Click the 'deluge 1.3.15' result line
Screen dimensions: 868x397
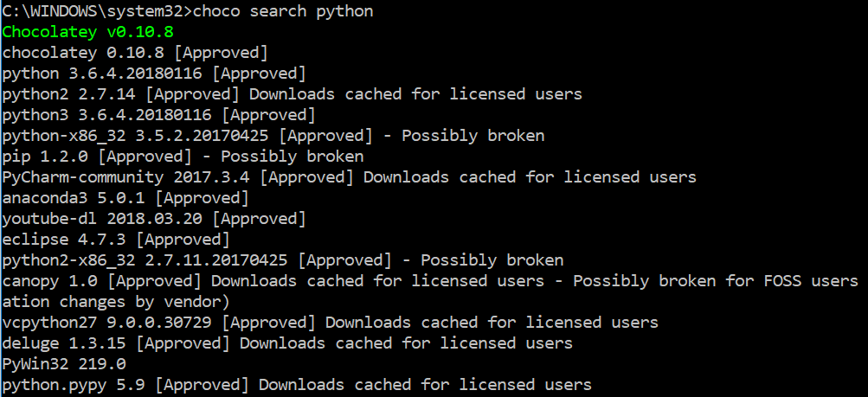tap(287, 343)
